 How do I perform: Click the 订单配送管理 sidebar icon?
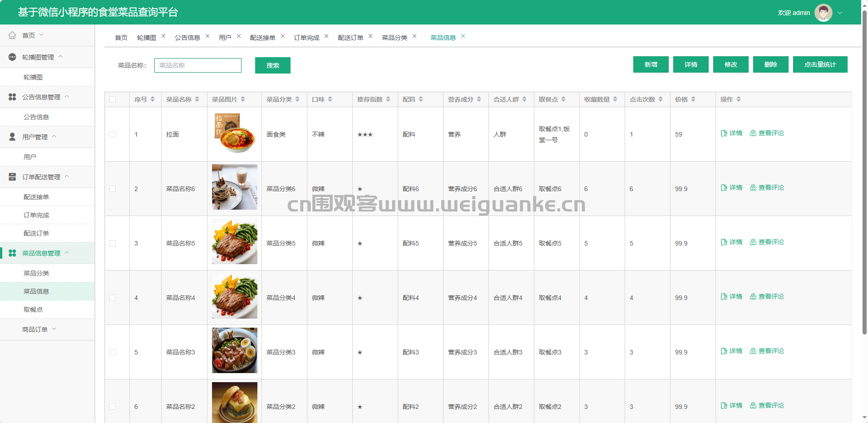[12, 177]
